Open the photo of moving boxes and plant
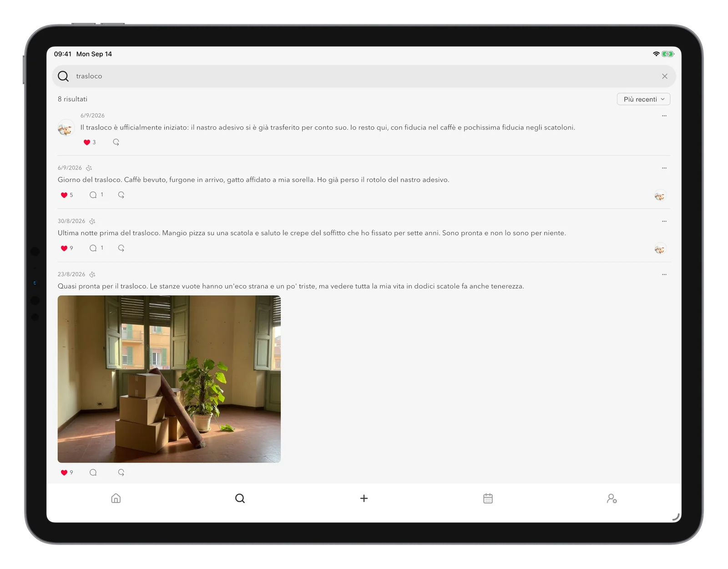 point(169,379)
